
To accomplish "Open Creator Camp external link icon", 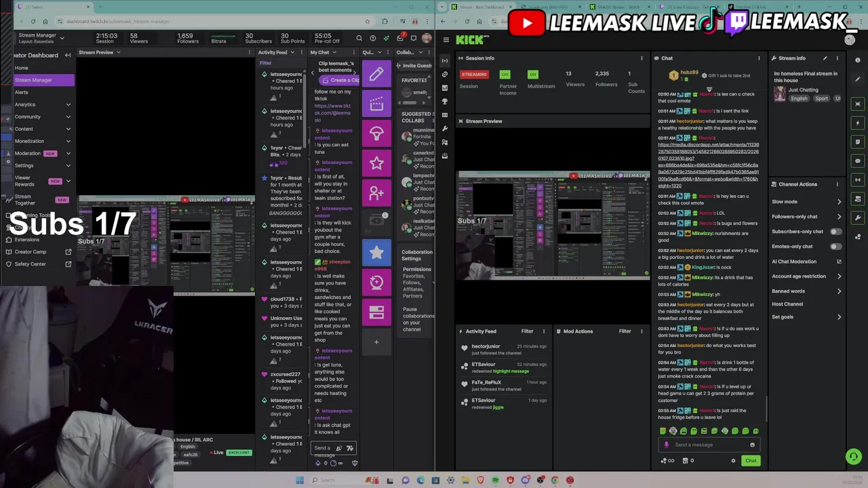I will point(68,252).
